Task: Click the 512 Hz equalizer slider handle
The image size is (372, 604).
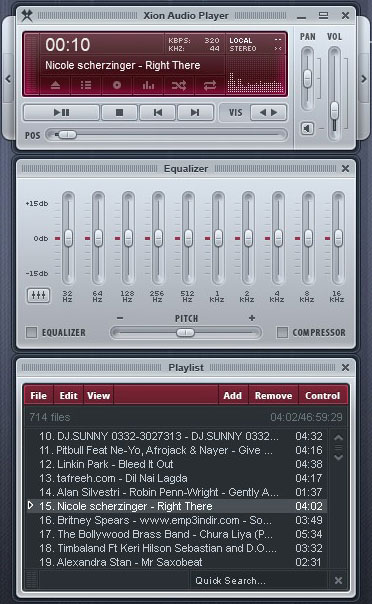Action: [188, 238]
